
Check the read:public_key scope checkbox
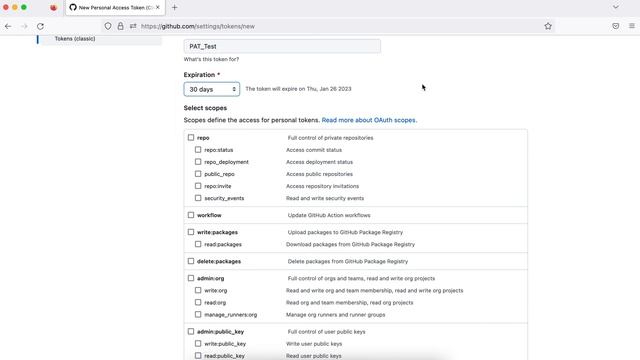pos(198,356)
